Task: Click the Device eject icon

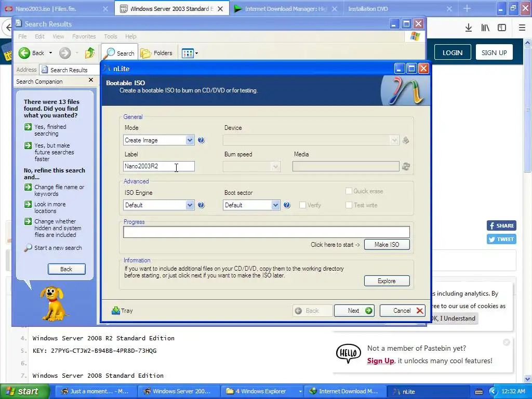Action: click(x=406, y=140)
